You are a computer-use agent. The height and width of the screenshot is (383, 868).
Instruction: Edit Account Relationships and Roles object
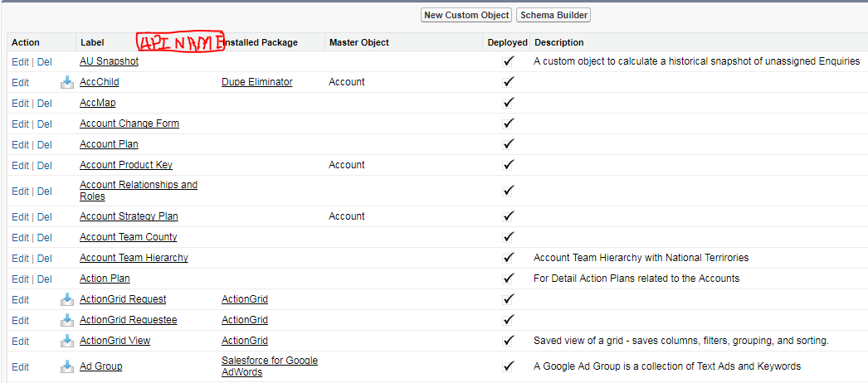pyautogui.click(x=20, y=191)
